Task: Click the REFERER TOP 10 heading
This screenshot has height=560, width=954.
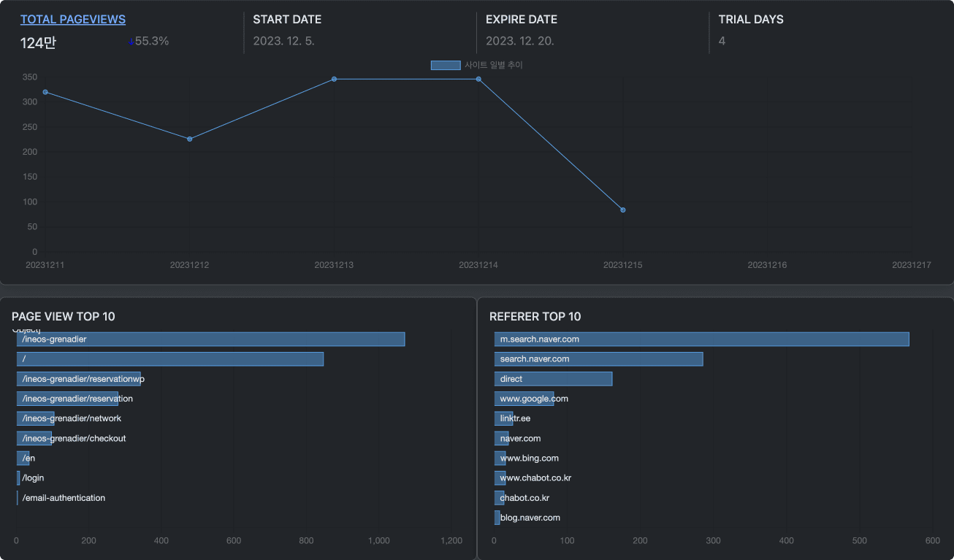Action: pos(535,317)
